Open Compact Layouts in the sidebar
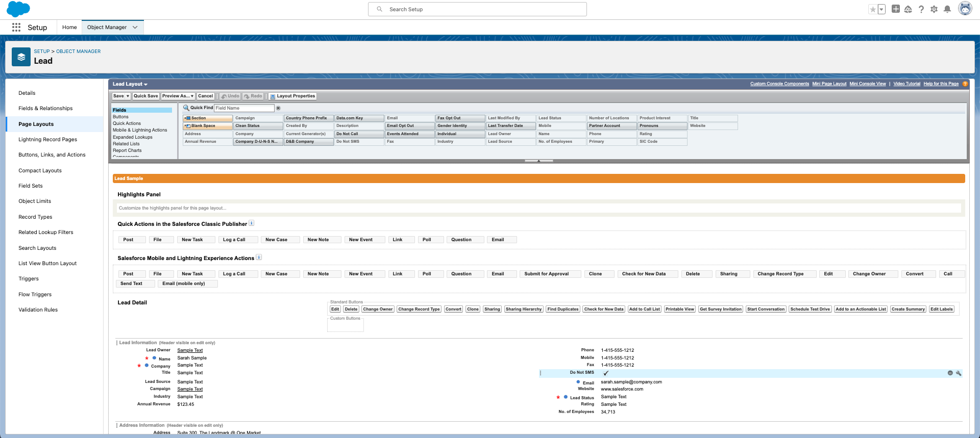 [x=40, y=171]
